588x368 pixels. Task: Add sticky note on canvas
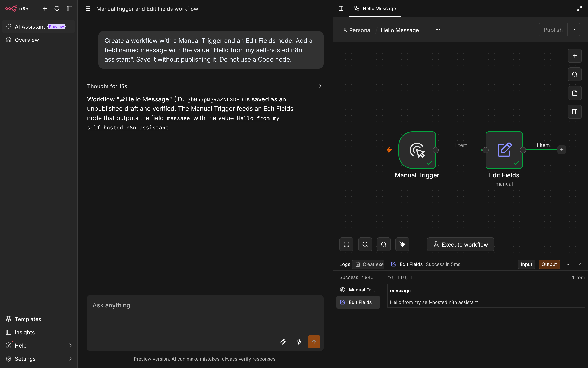575,93
